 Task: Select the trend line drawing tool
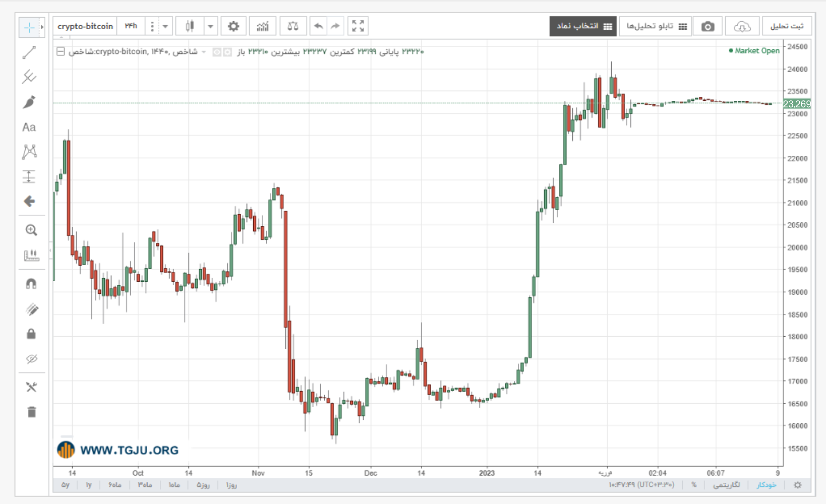[29, 52]
